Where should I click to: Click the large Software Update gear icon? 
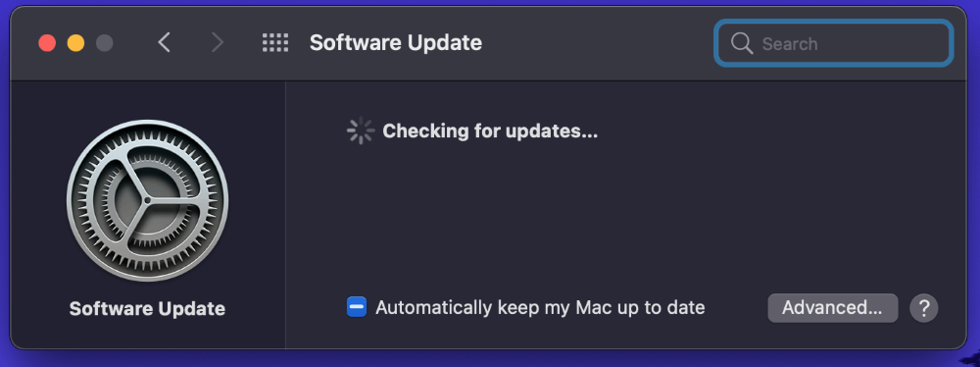click(x=148, y=200)
